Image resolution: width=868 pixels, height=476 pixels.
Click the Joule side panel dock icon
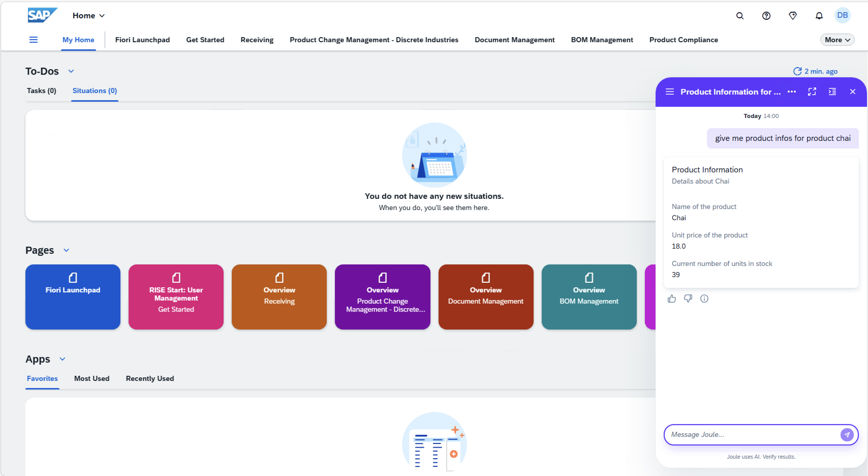832,92
